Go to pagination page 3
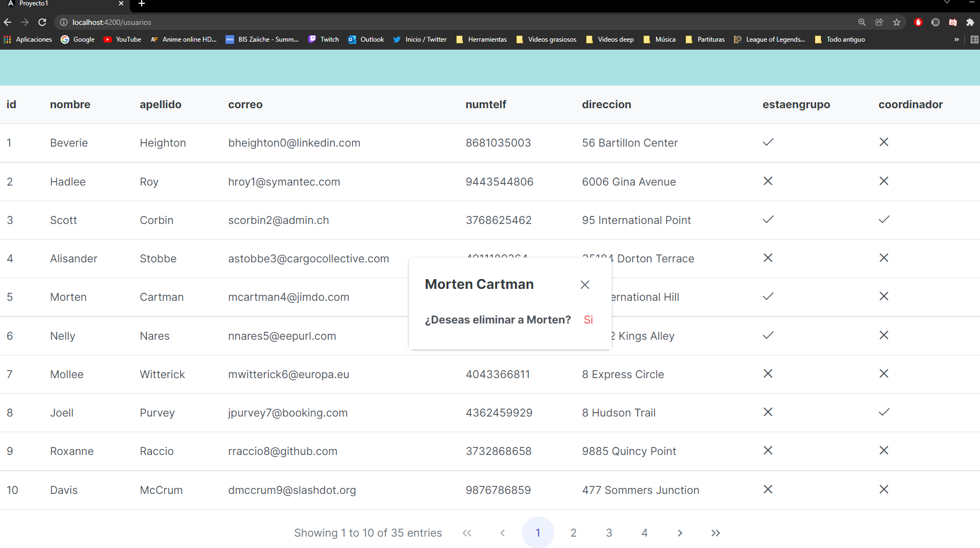 click(609, 532)
